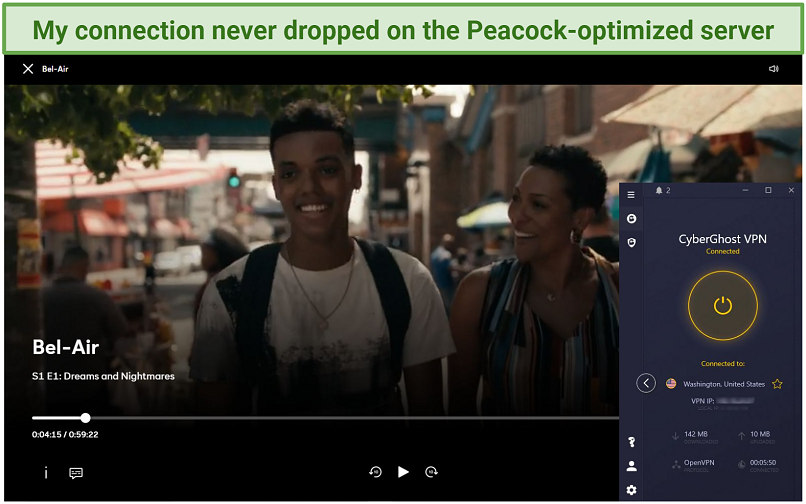Close the Bel-Air video player
This screenshot has width=806, height=504.
28,69
